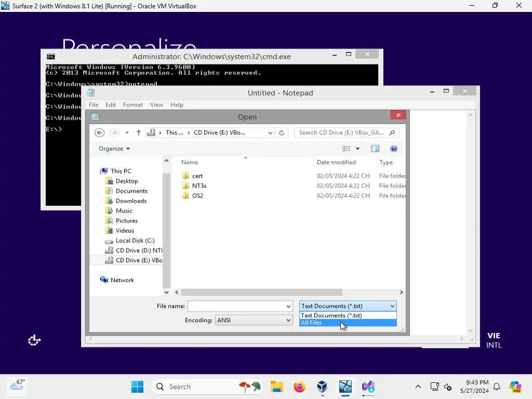Image resolution: width=532 pixels, height=399 pixels.
Task: Open Visual Studio from taskbar
Action: (x=368, y=387)
